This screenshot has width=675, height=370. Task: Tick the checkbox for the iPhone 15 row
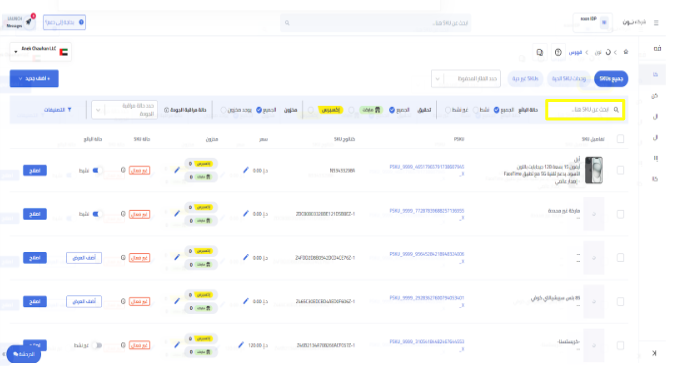pyautogui.click(x=620, y=171)
